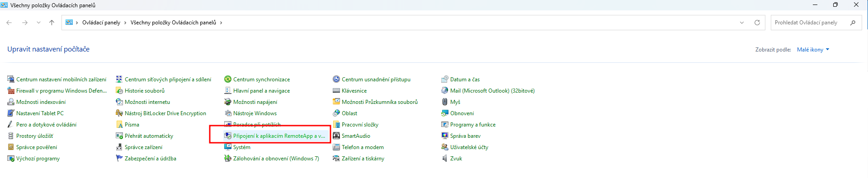This screenshot has width=868, height=178.
Task: Expand chevron after Ovládací panely breadcrumb
Action: [125, 23]
